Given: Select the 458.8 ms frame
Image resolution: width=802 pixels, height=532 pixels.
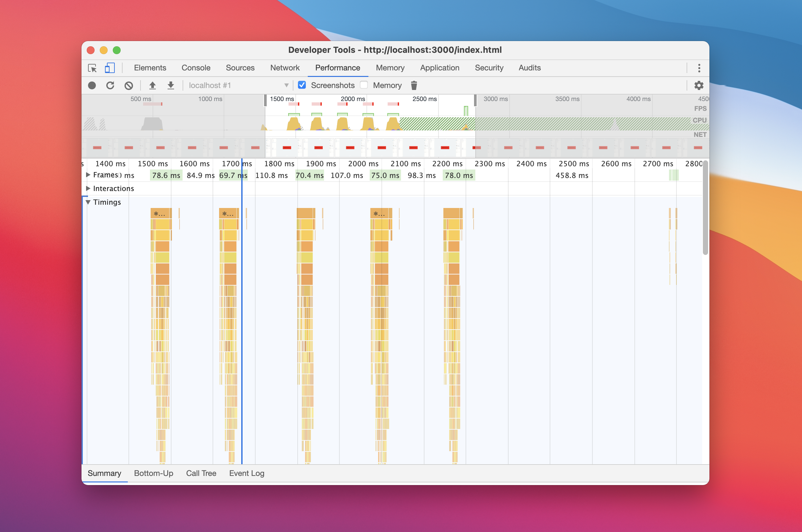Looking at the screenshot, I should click(x=572, y=175).
